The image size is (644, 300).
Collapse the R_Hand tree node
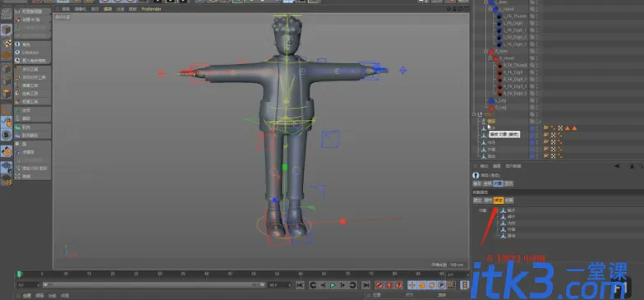[x=490, y=58]
